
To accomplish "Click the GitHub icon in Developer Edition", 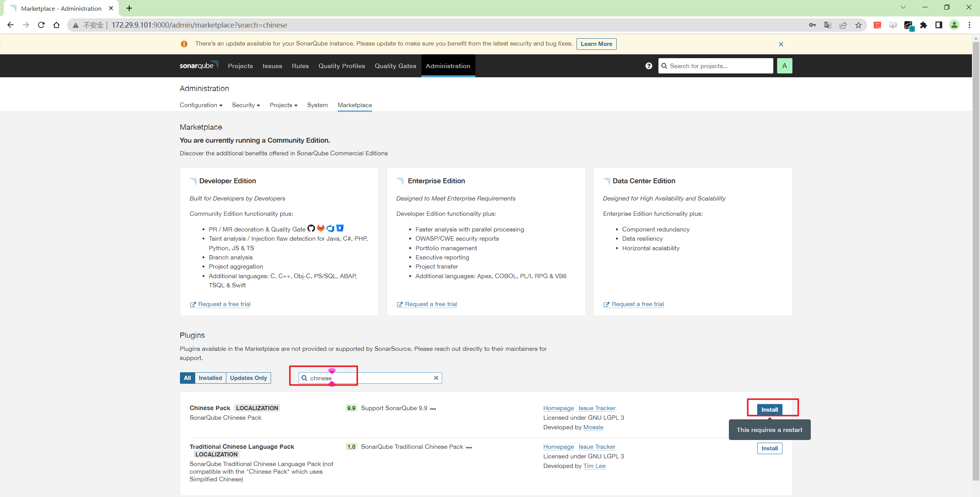I will pos(311,228).
